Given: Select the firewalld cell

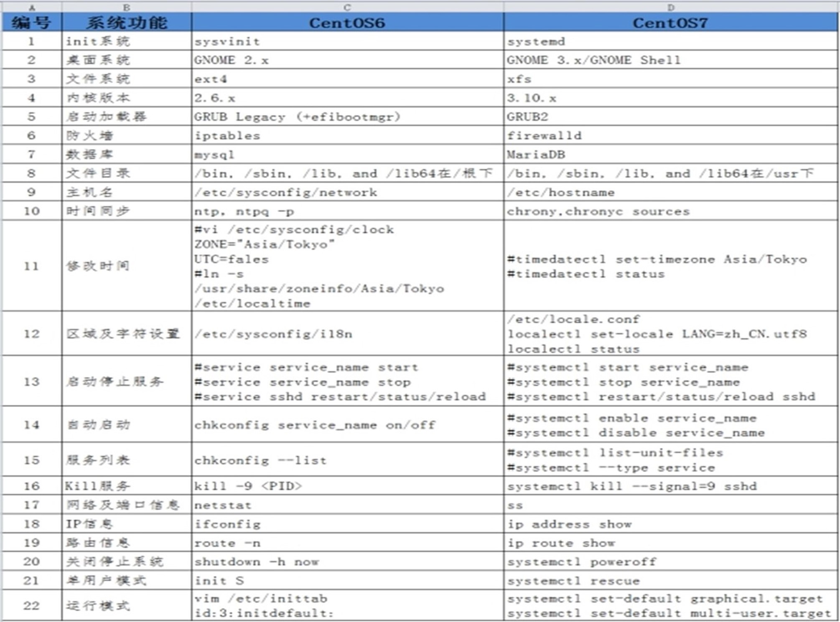Looking at the screenshot, I should [671, 135].
